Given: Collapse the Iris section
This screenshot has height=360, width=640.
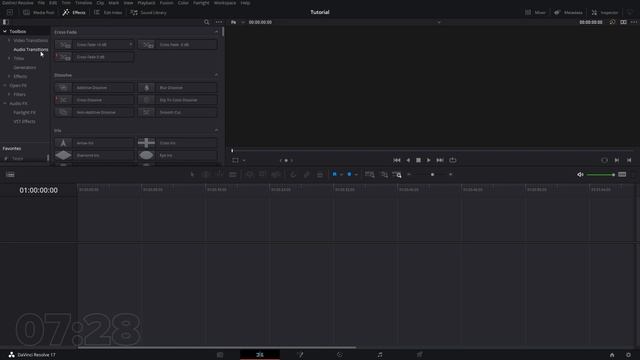Looking at the screenshot, I should [x=216, y=131].
